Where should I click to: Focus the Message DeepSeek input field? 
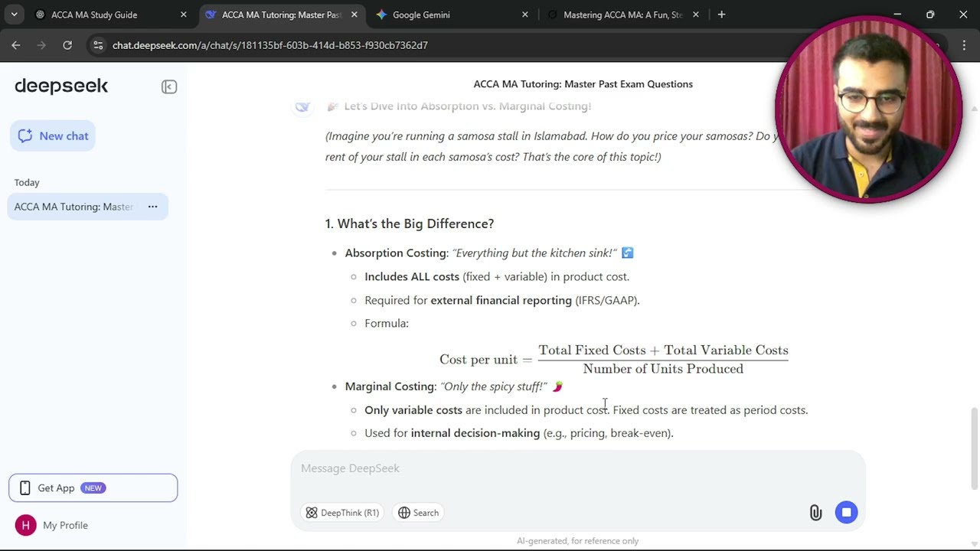[x=578, y=468]
